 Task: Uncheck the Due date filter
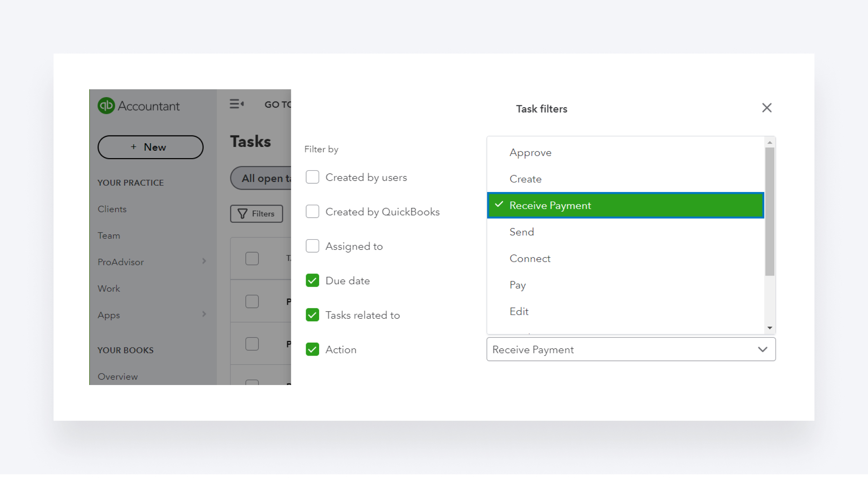click(x=312, y=280)
